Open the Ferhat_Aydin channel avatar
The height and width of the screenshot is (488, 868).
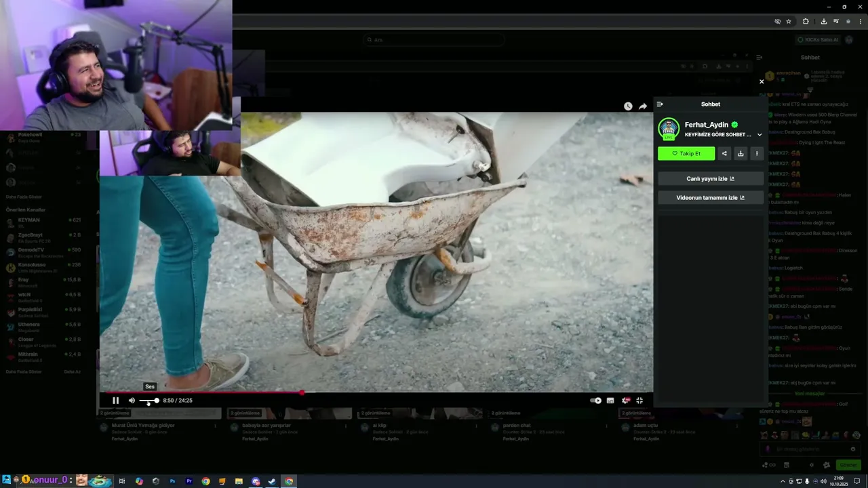click(x=669, y=129)
